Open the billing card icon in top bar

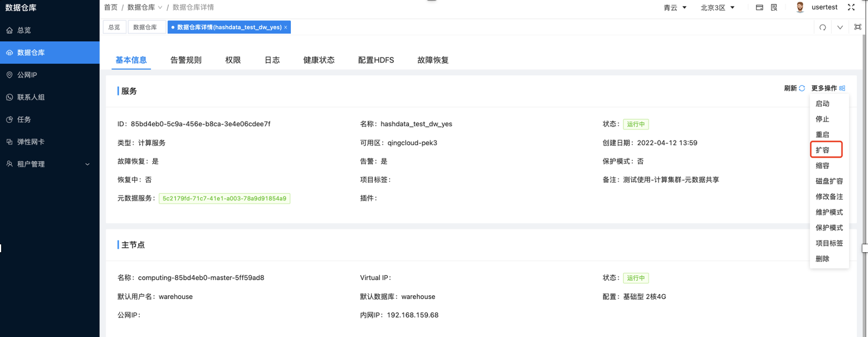760,7
